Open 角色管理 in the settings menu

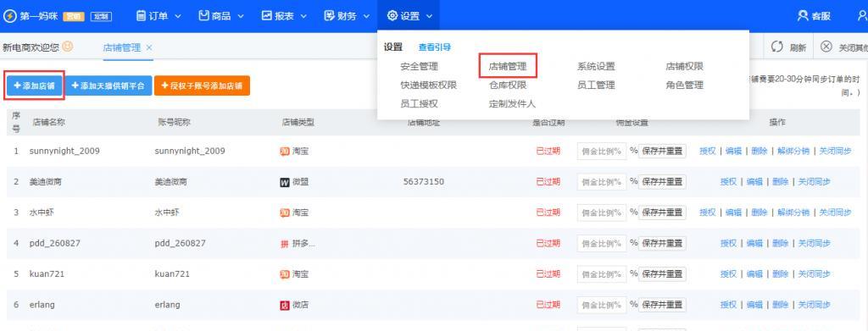685,86
